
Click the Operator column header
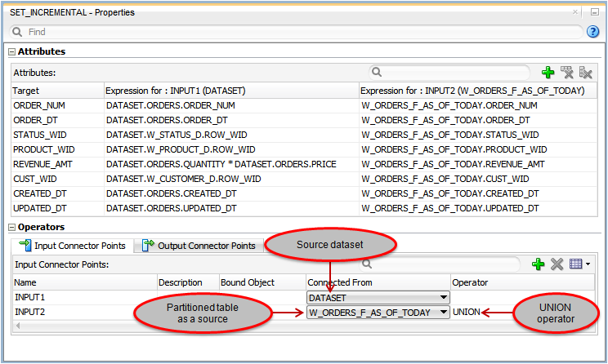point(522,282)
